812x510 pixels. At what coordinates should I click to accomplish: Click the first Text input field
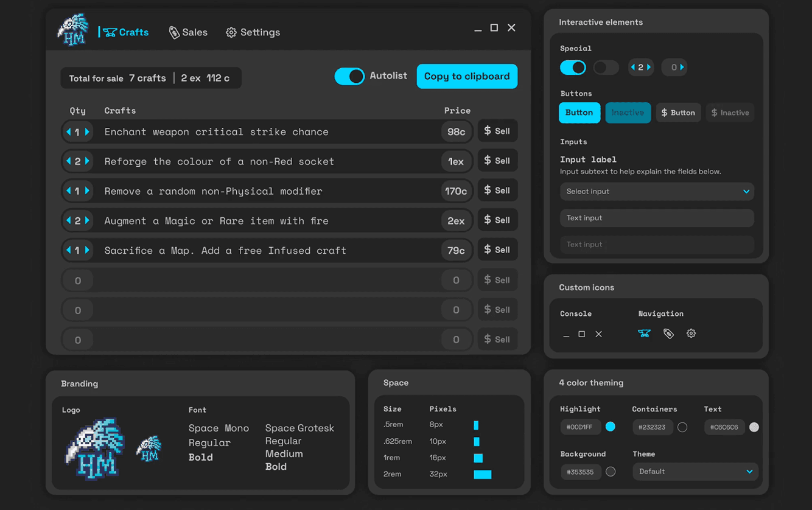657,218
